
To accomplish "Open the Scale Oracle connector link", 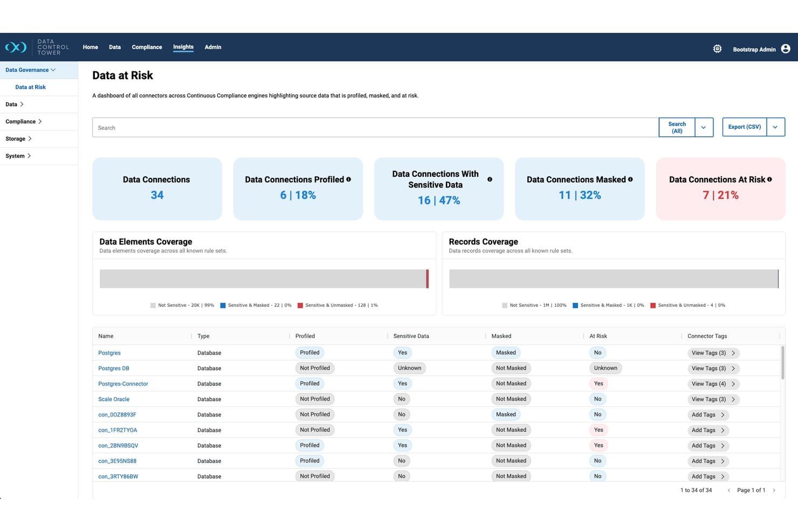I will [x=114, y=399].
